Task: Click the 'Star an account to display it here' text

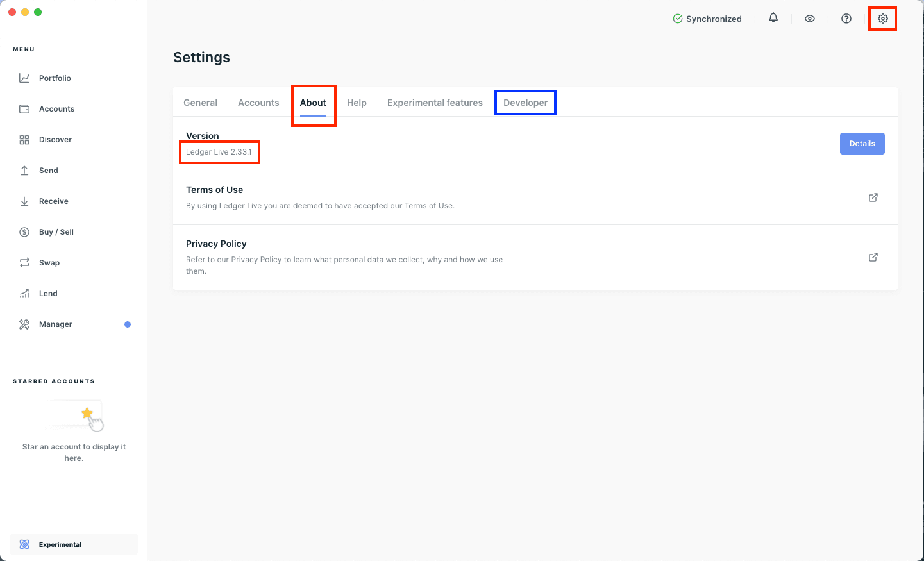Action: coord(74,453)
